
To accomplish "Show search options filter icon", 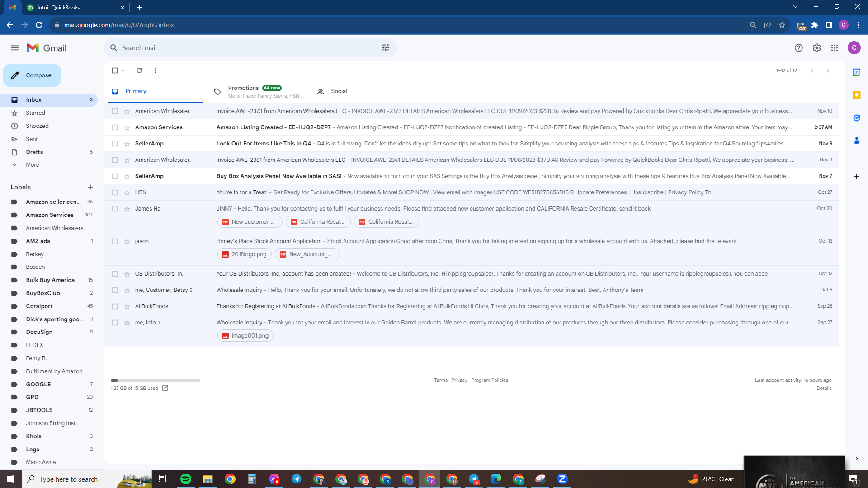I will (x=386, y=48).
